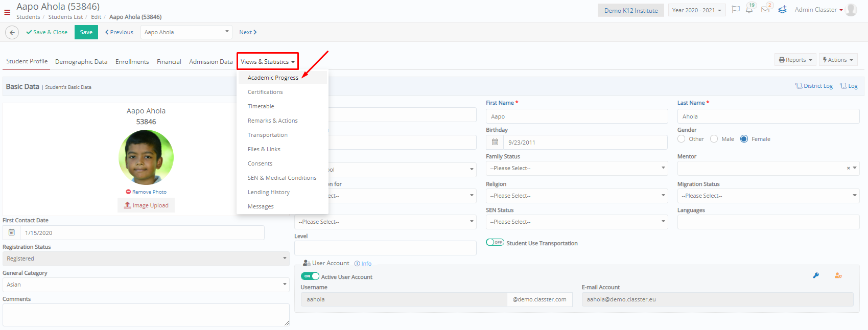Toggle Active User Account switch
This screenshot has width=868, height=330.
(310, 276)
